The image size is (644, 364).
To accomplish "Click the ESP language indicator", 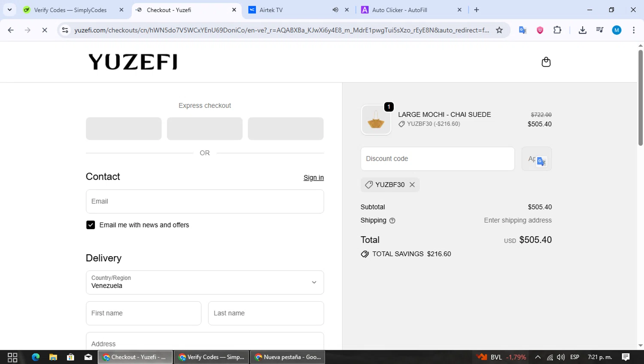I will coord(574,357).
